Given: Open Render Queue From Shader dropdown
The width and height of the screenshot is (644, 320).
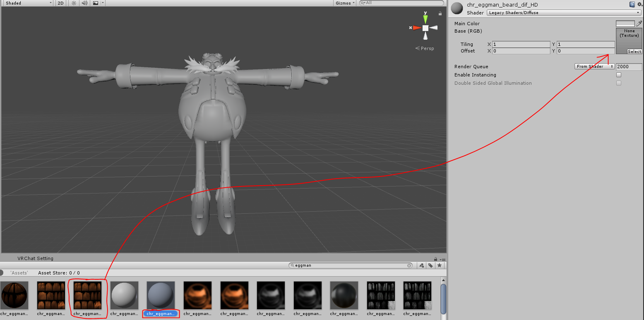Looking at the screenshot, I should tap(594, 67).
